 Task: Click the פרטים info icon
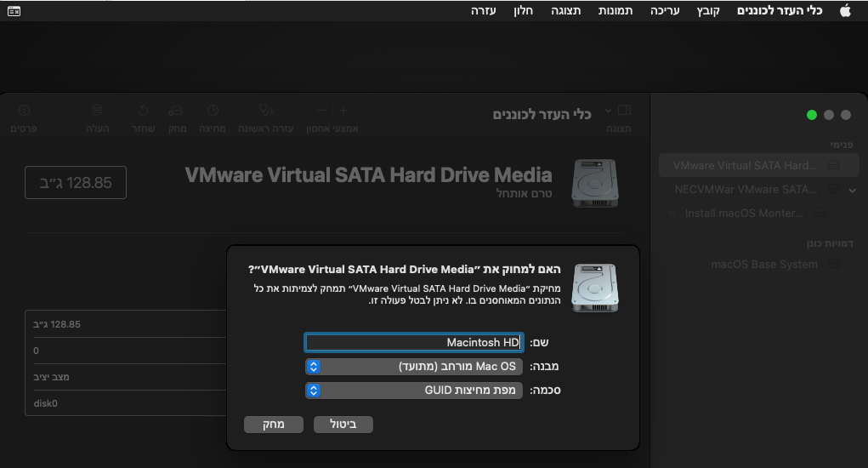coord(24,111)
